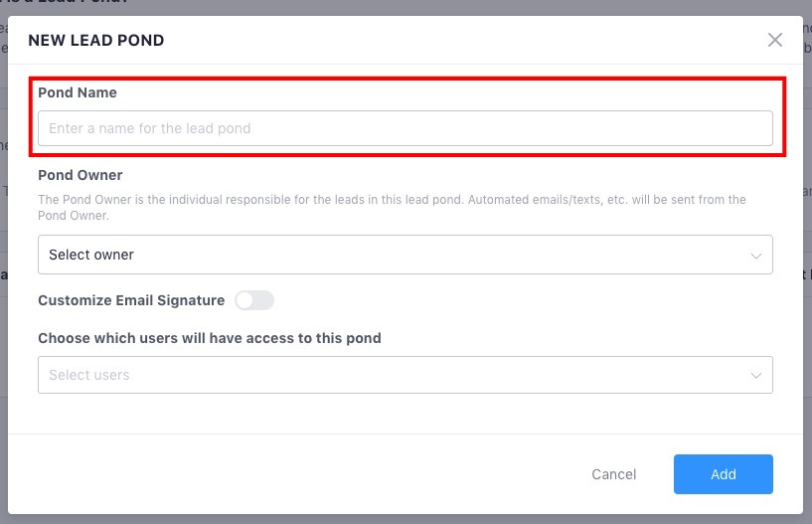Enable the Customize Email Signature switch
The height and width of the screenshot is (524, 812).
point(254,300)
